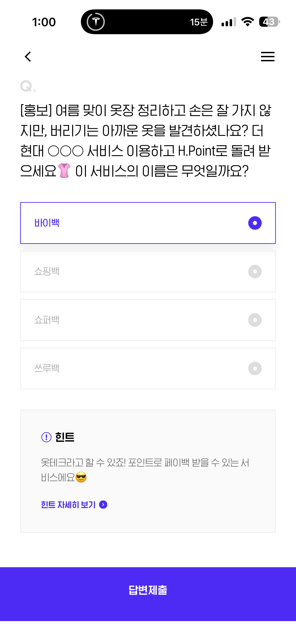The width and height of the screenshot is (296, 644).
Task: Select the 쓰루백 radio button
Action: tap(255, 368)
